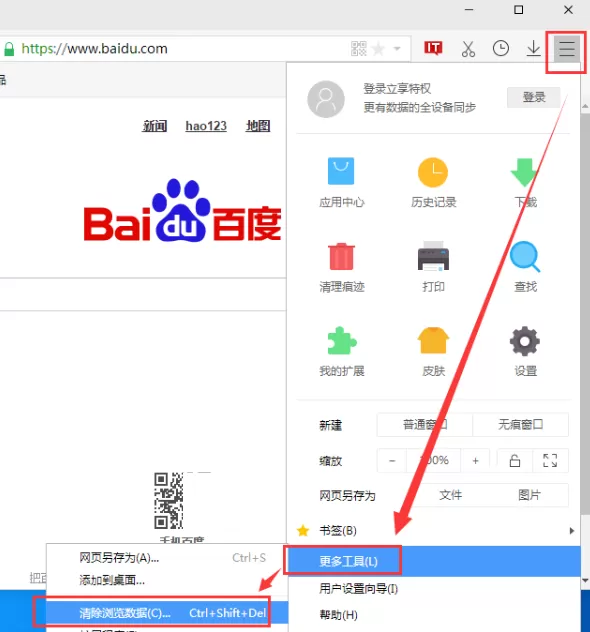Screen dimensions: 590x632
Task: Open the hao123 link
Action: (x=206, y=126)
